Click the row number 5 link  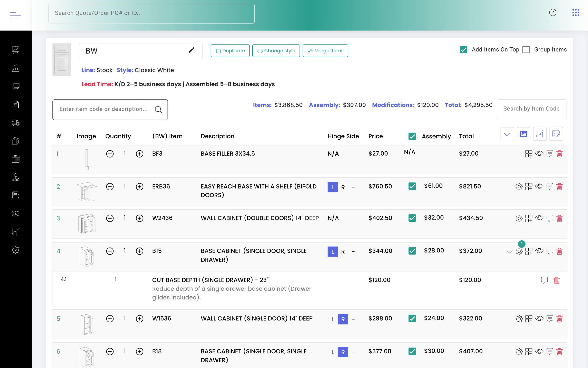58,319
